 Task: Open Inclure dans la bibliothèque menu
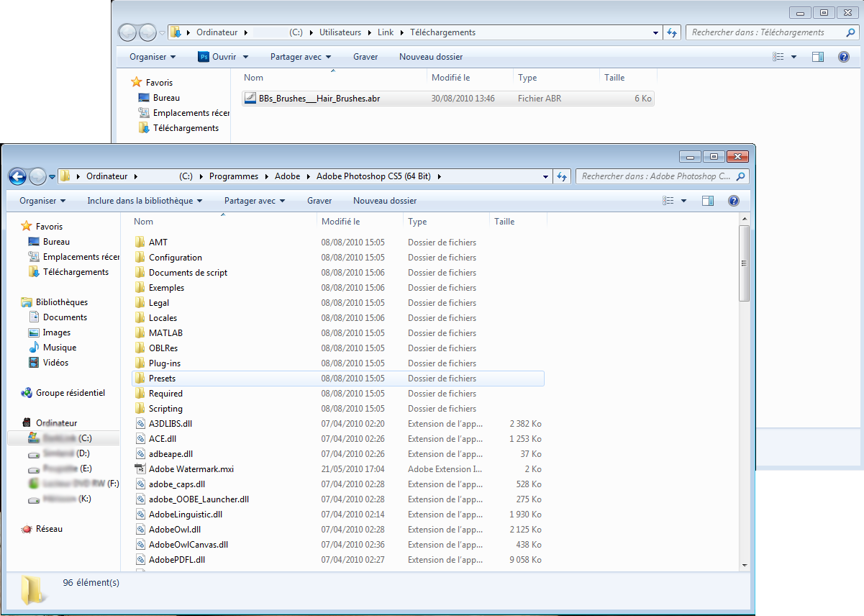tap(145, 201)
